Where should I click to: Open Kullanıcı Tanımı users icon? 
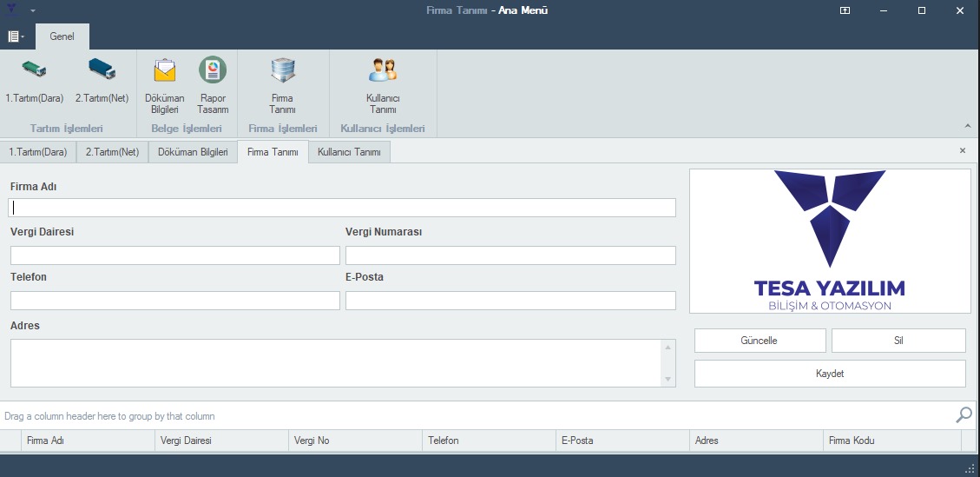[383, 70]
